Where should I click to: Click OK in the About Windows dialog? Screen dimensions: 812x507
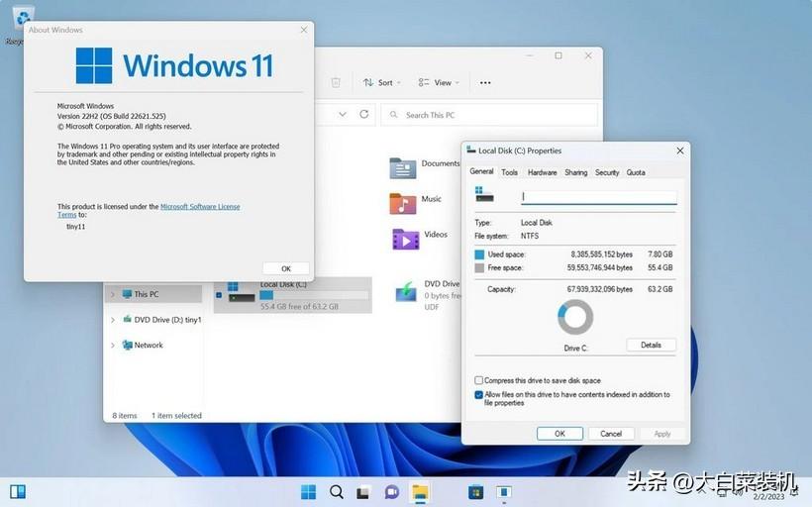(286, 268)
